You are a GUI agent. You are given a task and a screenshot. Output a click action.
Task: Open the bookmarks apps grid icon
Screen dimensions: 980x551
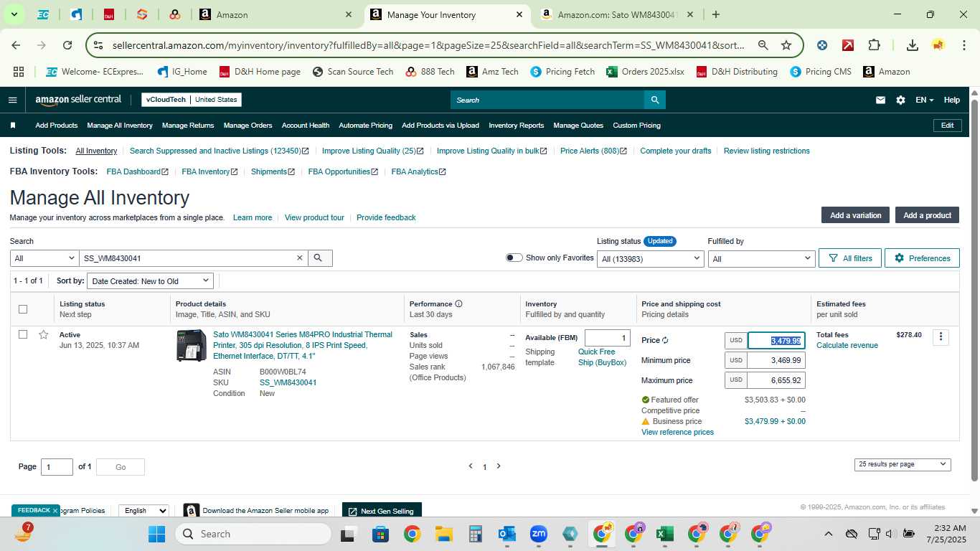tap(19, 72)
